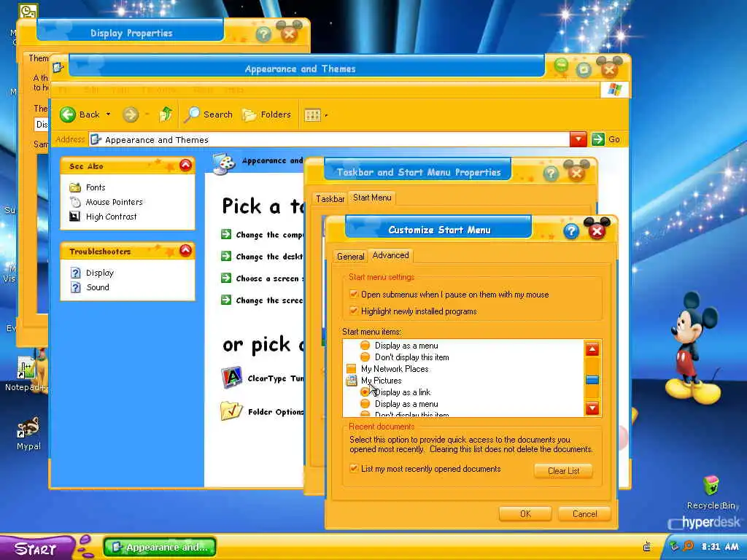Open the Recycle Bin desktop icon
The width and height of the screenshot is (747, 560).
tap(711, 486)
